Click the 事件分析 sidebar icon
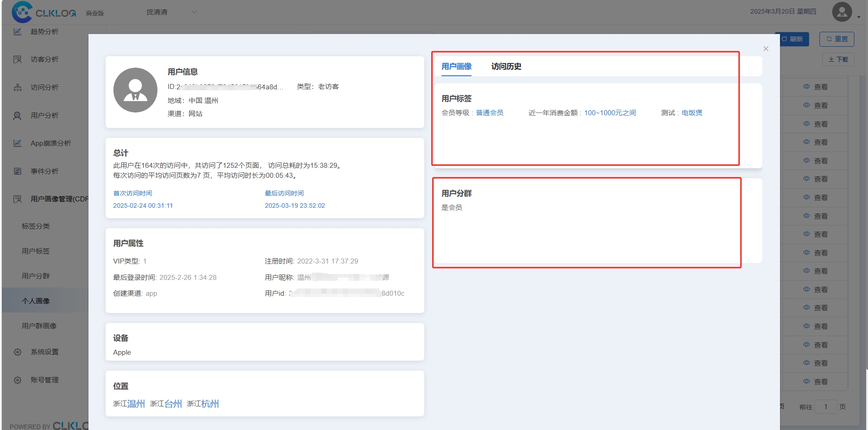Viewport: 868px width, 430px height. coord(17,171)
